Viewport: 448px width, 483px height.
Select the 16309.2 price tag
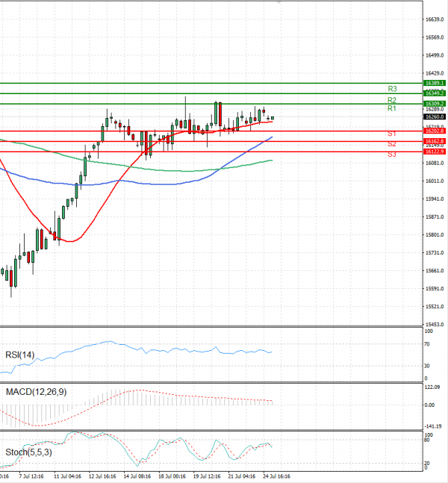pos(435,104)
